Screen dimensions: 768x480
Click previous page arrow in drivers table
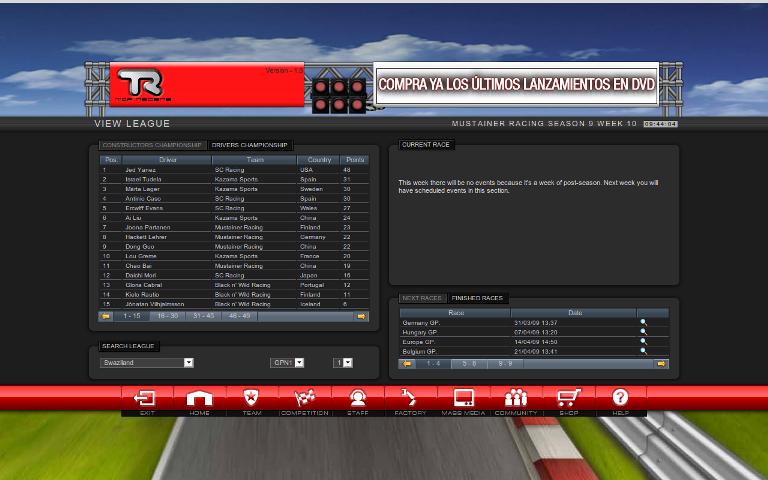[105, 316]
